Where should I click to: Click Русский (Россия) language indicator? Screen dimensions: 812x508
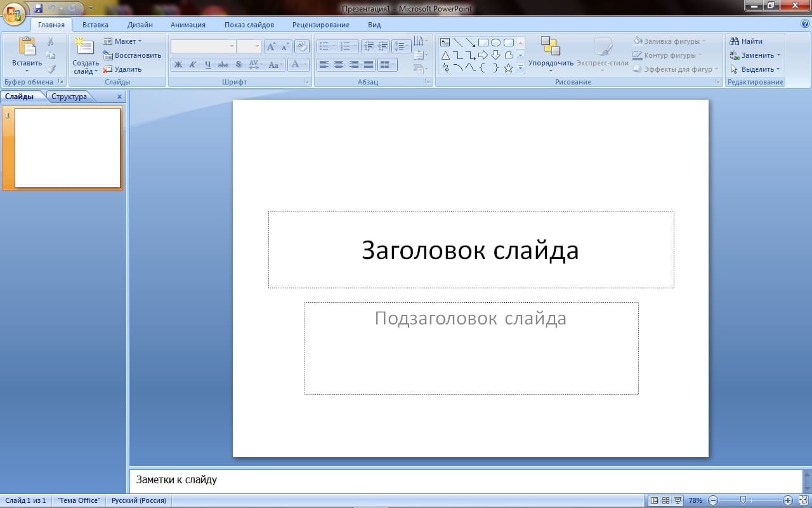139,500
